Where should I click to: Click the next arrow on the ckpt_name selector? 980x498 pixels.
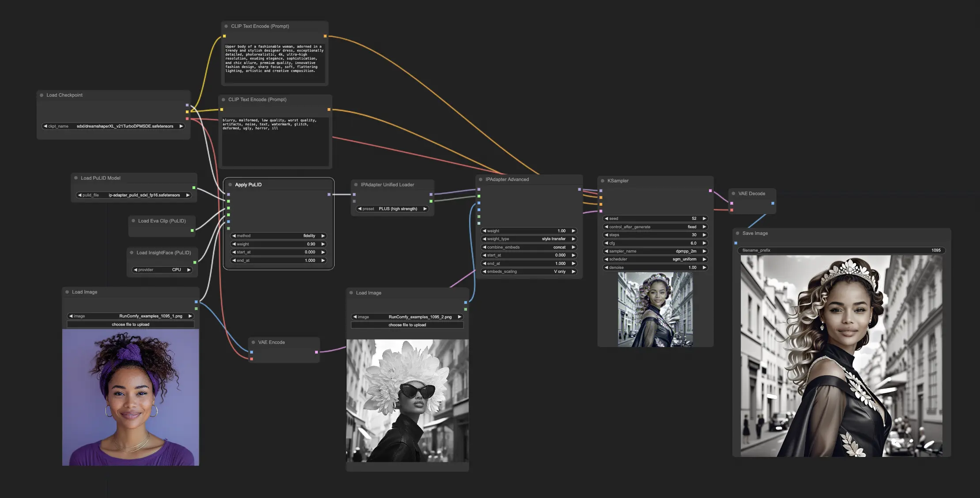pyautogui.click(x=181, y=126)
